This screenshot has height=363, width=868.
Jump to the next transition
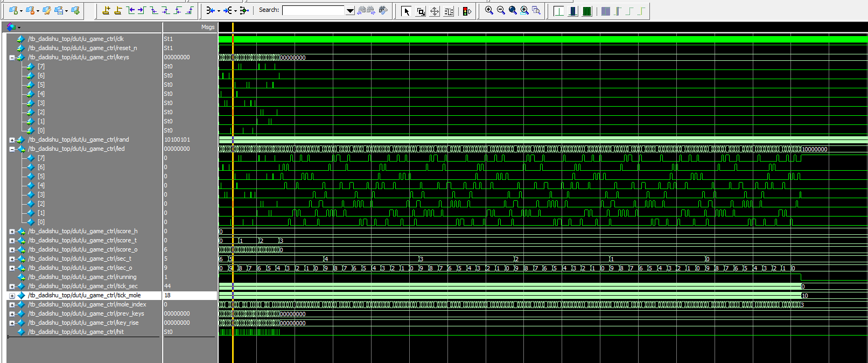(142, 10)
